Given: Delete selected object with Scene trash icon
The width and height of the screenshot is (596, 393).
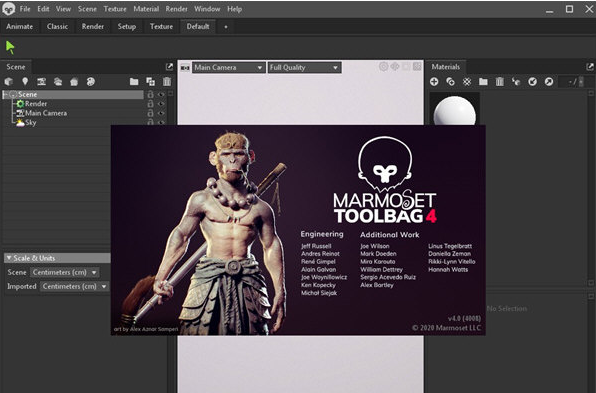Looking at the screenshot, I should click(x=167, y=81).
